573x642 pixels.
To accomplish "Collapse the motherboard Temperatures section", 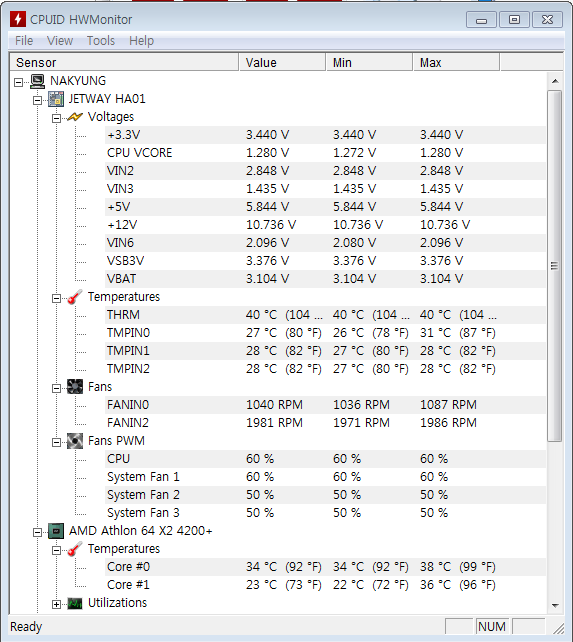I will [57, 298].
